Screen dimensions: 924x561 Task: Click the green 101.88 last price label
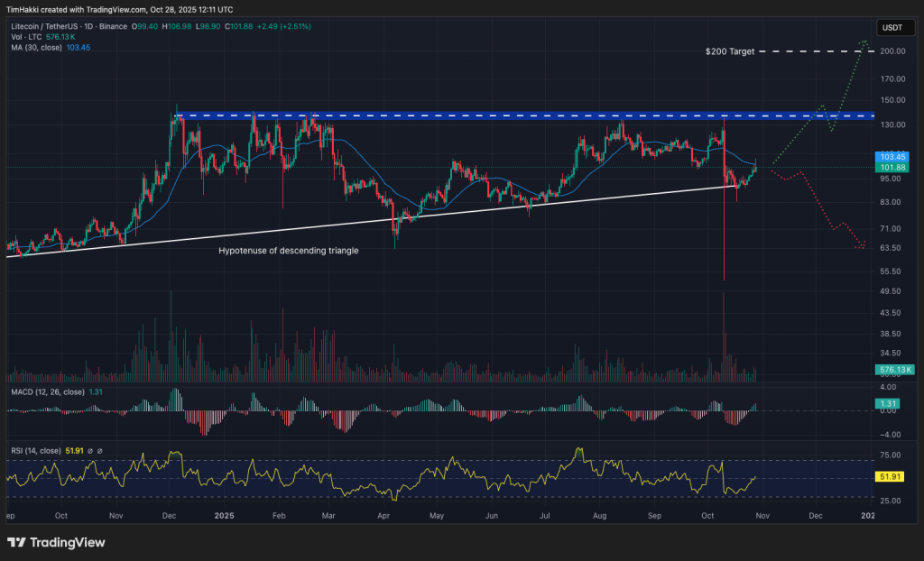890,168
